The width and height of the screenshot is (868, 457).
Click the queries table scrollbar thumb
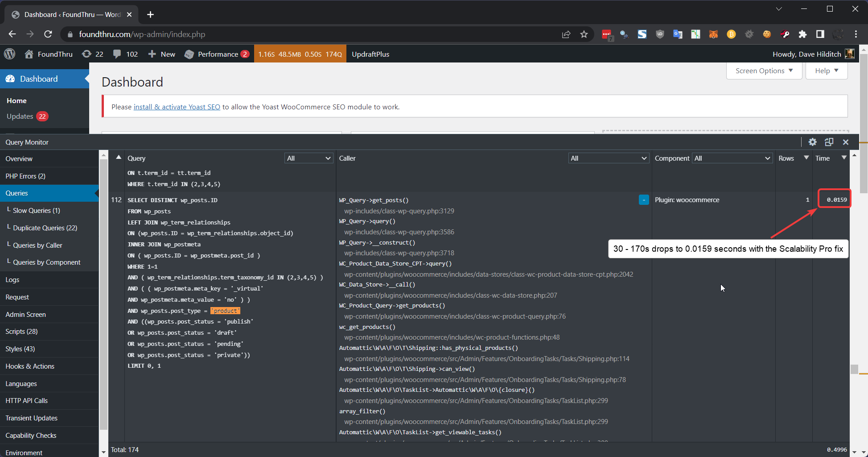click(854, 369)
